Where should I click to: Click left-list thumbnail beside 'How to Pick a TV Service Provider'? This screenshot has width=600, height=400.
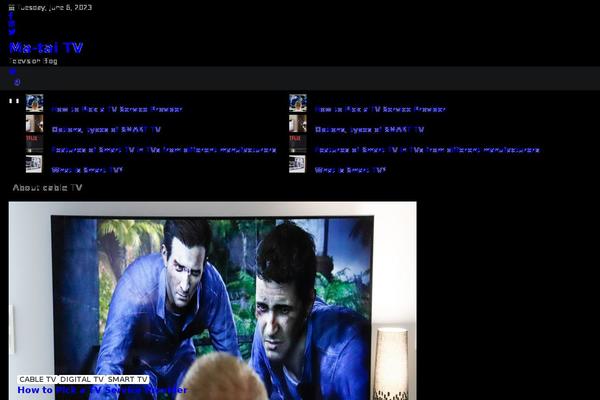tap(34, 103)
